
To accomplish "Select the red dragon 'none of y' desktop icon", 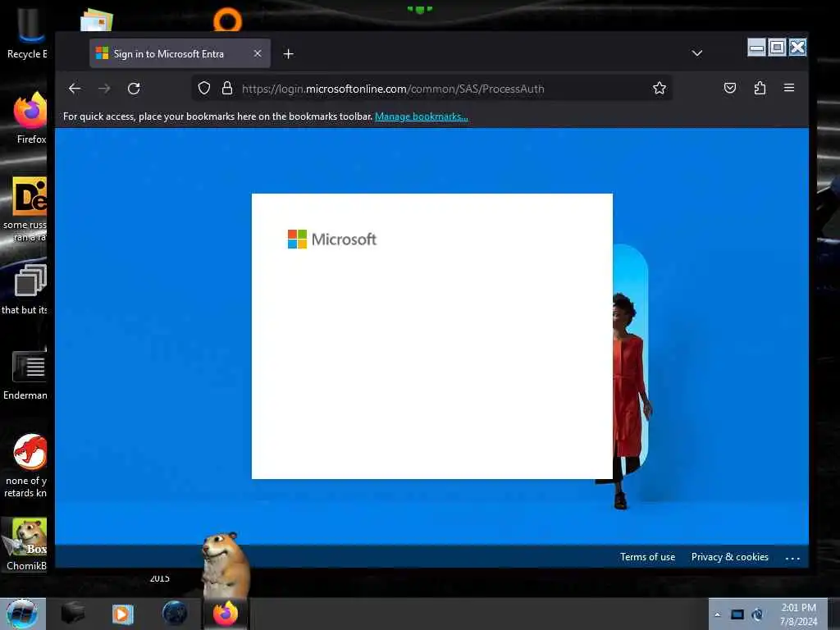I will pos(25,465).
